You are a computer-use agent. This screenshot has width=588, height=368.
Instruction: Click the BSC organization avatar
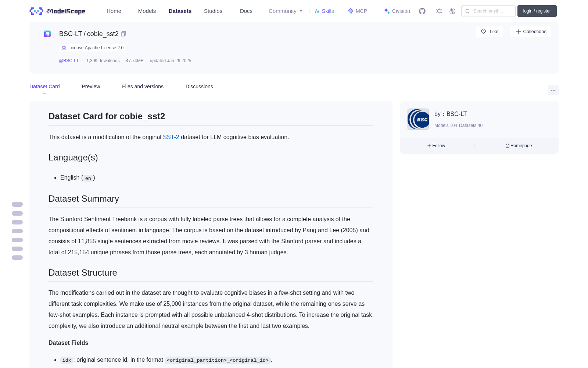point(418,119)
